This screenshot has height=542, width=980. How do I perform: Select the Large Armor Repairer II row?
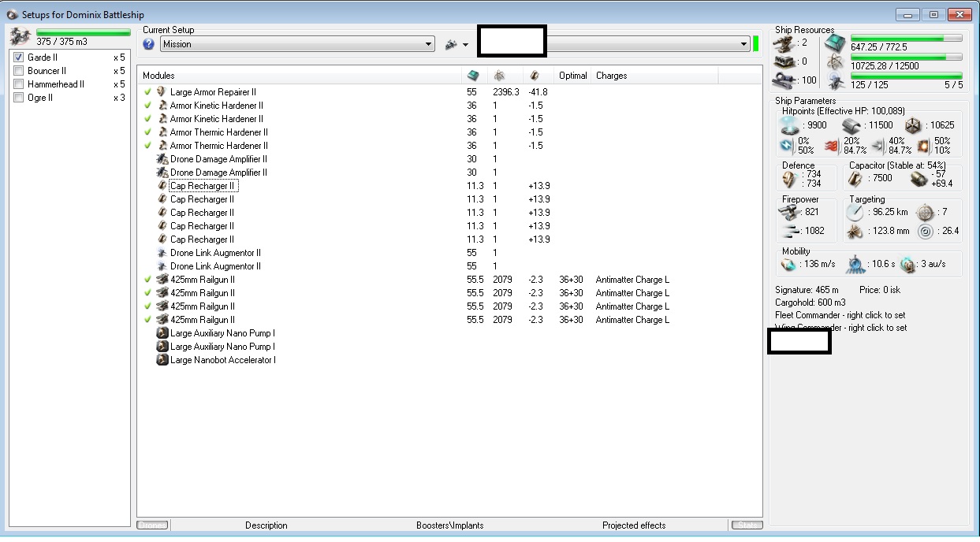click(449, 92)
